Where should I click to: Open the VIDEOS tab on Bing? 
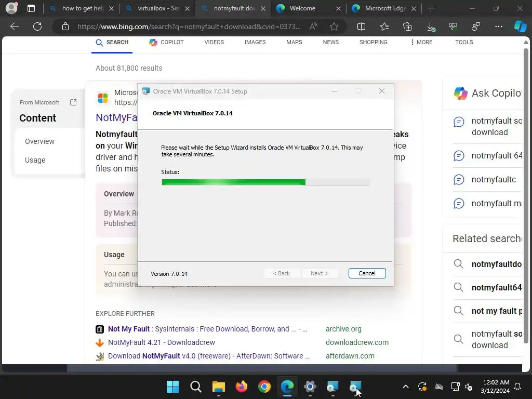click(x=214, y=43)
